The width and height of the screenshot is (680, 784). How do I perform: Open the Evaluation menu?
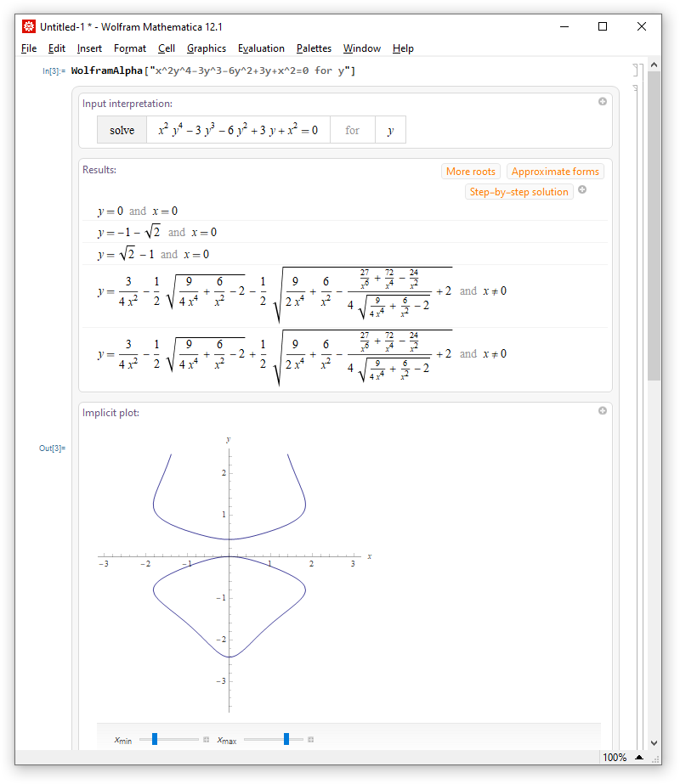[261, 48]
